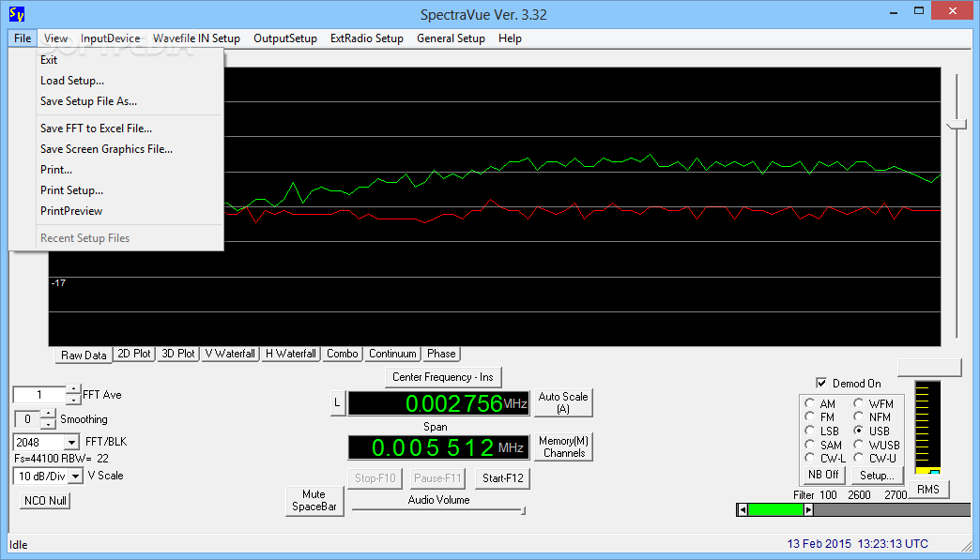Select AM demodulation mode
Screen dimensions: 980x560
click(810, 403)
